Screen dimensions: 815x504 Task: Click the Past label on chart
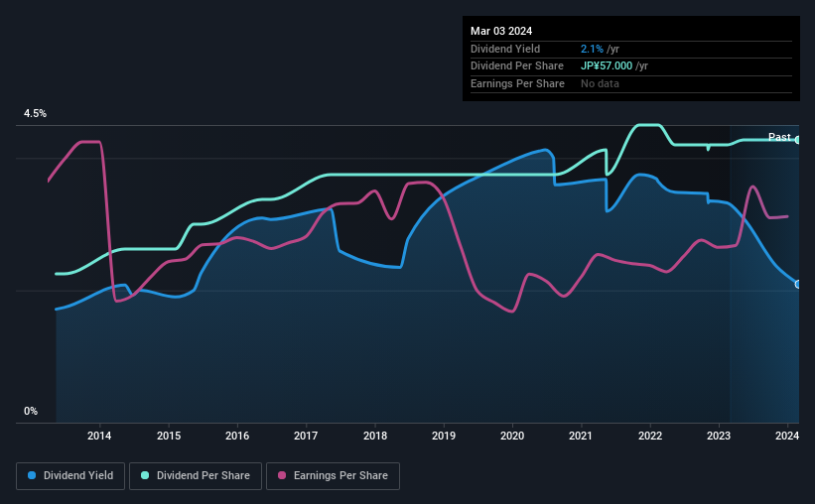pos(779,137)
